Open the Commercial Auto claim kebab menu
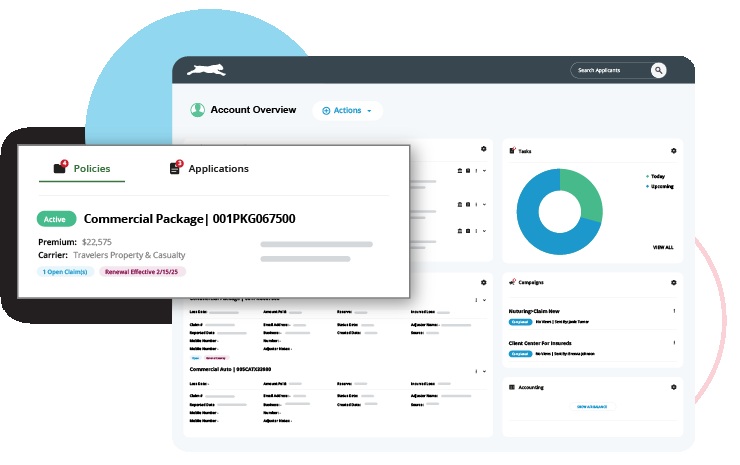Viewport: 740px width, 465px height. tap(476, 372)
